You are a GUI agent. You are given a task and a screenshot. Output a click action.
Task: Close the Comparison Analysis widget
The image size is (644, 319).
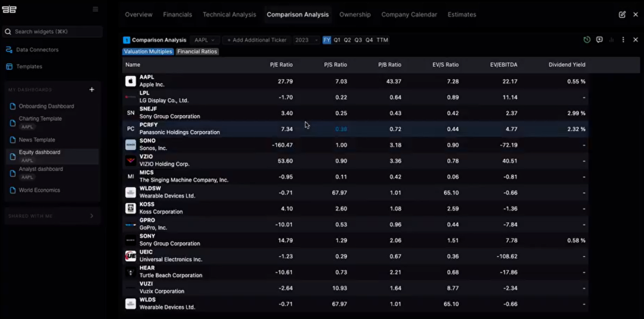point(636,40)
